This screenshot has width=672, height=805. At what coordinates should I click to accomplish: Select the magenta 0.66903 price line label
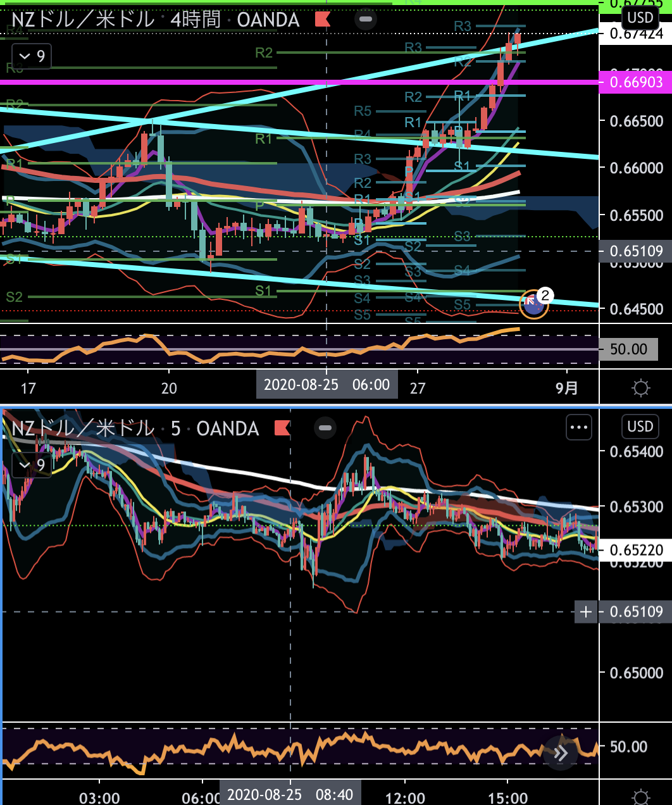(635, 82)
